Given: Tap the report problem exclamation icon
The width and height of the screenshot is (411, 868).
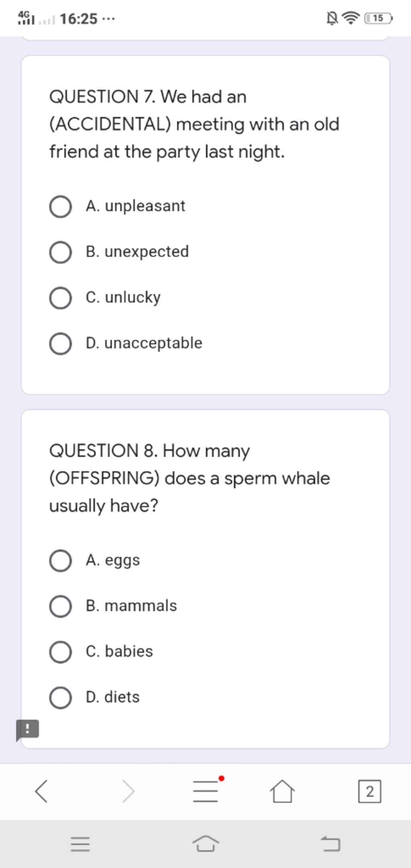Looking at the screenshot, I should pos(27,730).
